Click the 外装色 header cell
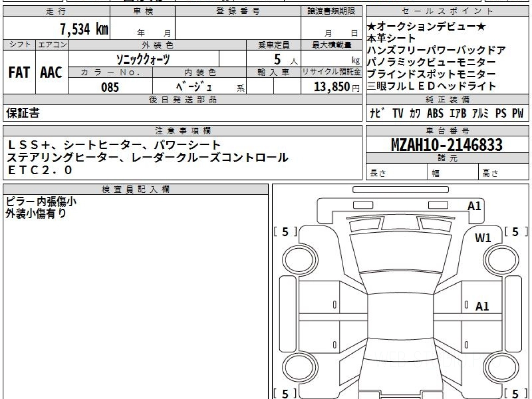 (x=157, y=45)
